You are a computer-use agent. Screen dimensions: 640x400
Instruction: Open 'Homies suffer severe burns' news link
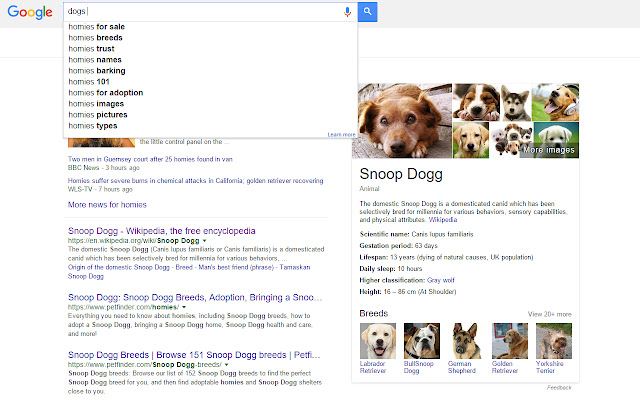tap(196, 180)
